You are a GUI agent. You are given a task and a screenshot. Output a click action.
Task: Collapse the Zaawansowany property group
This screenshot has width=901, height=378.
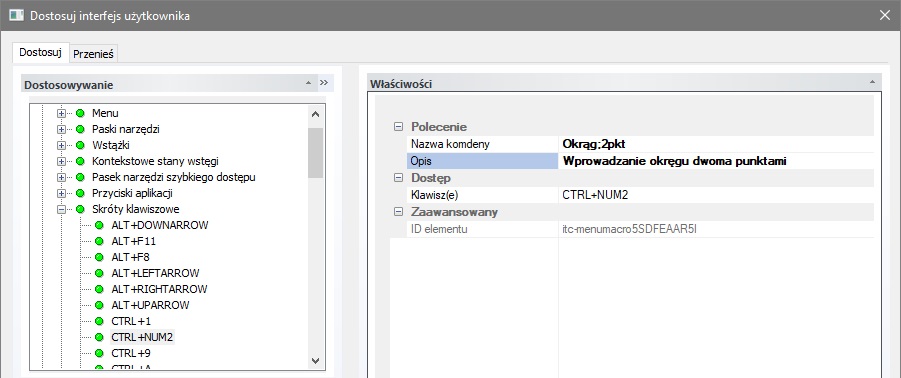(x=398, y=212)
